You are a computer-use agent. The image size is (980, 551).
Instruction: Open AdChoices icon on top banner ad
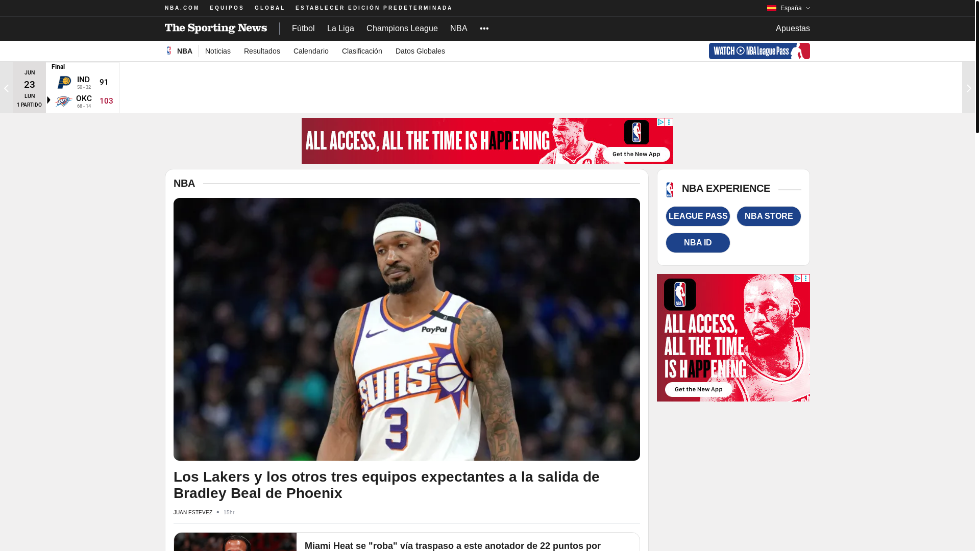coord(660,122)
